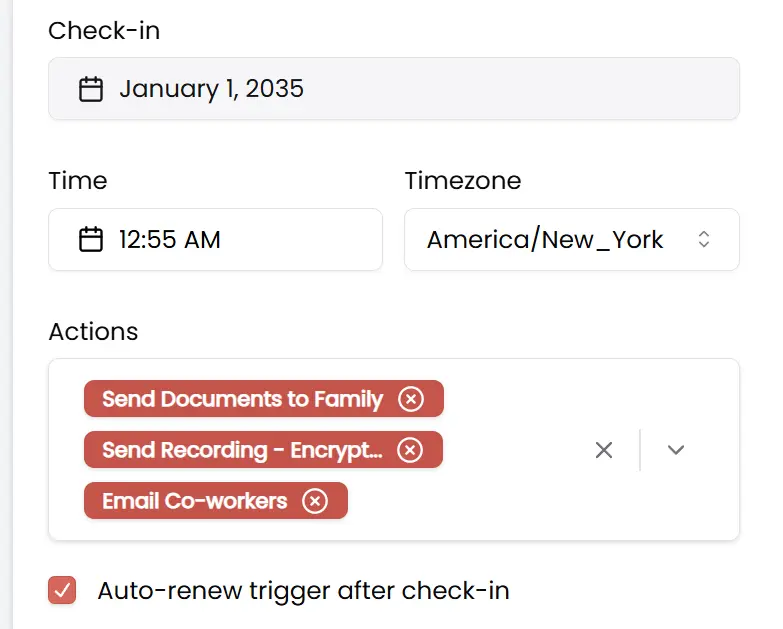Click the Email Co-workers tag label

pos(195,501)
